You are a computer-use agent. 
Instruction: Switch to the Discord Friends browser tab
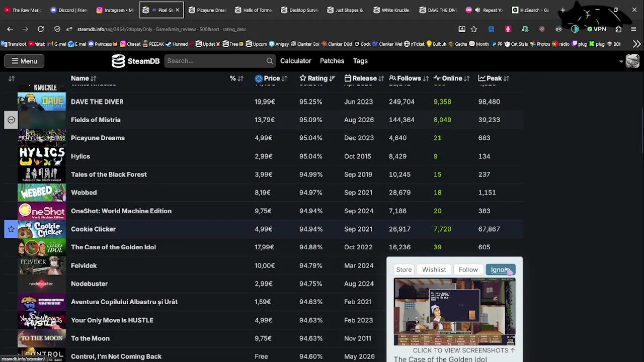coord(69,10)
